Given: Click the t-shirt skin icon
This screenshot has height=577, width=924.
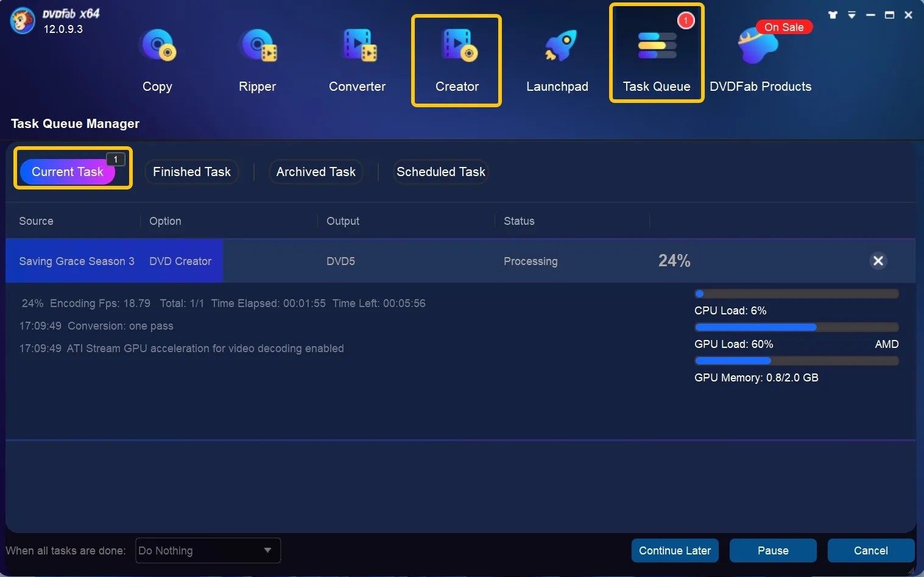Looking at the screenshot, I should coord(833,15).
